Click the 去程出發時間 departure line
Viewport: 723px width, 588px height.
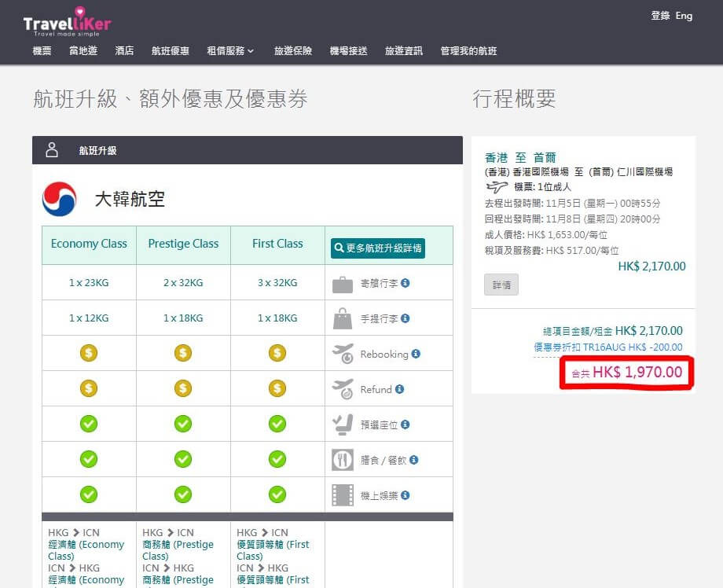coord(572,204)
